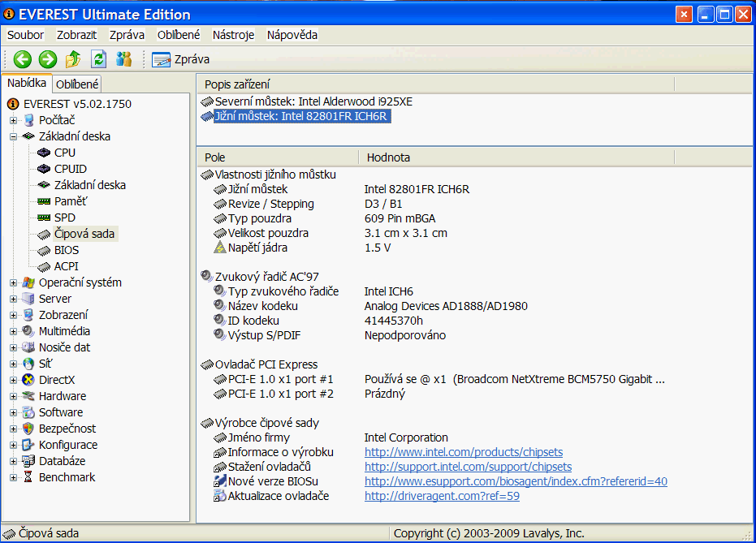Image resolution: width=756 pixels, height=543 pixels.
Task: Select the CPU item in the tree
Action: point(65,153)
